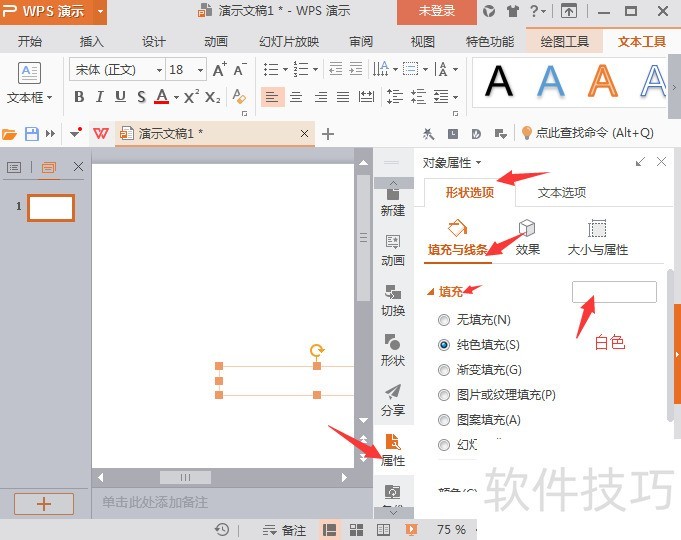Center align text
This screenshot has width=681, height=540.
[296, 96]
